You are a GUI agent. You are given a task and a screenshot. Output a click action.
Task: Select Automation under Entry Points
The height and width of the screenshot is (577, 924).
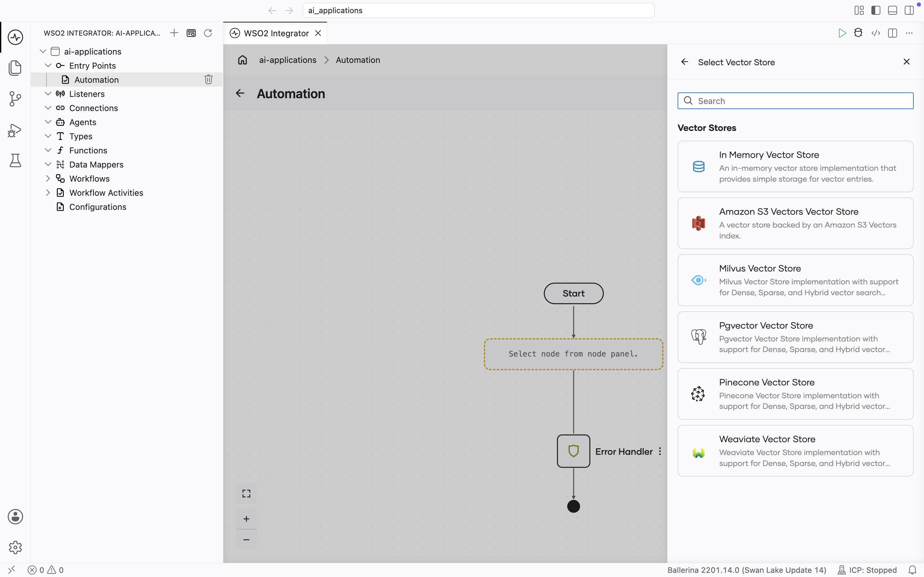click(97, 80)
